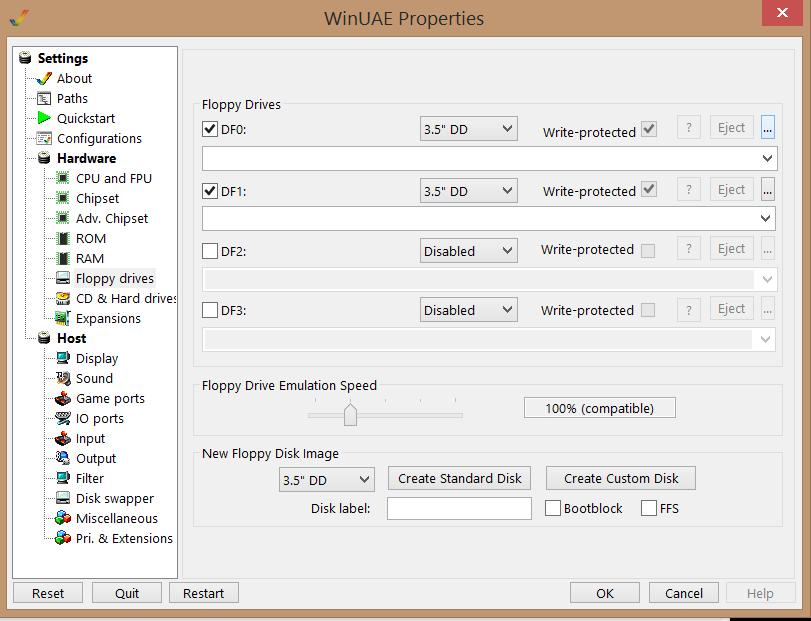Enable the Bootblock checkbox
Image resolution: width=811 pixels, height=621 pixels.
pos(552,508)
